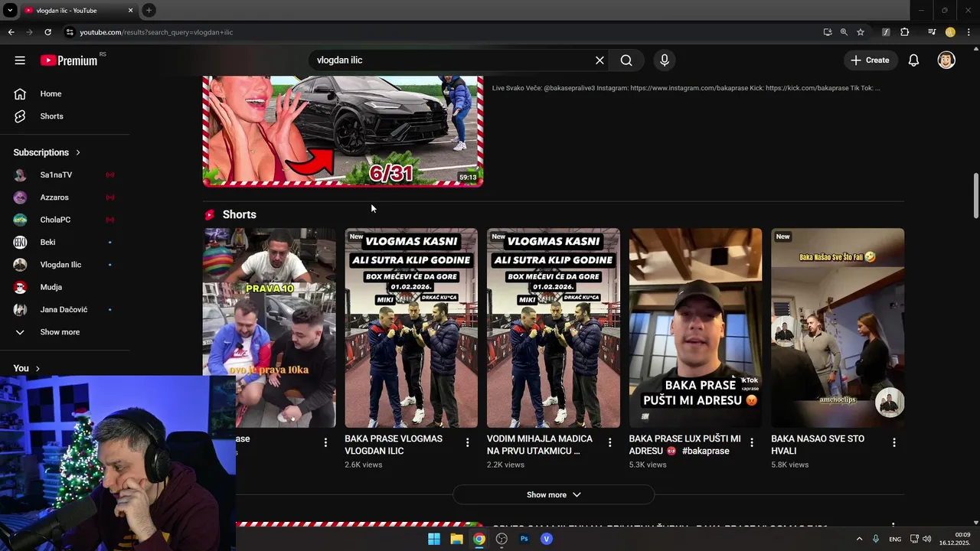Open Chrome extensions puzzle icon
The width and height of the screenshot is (980, 551).
click(905, 32)
